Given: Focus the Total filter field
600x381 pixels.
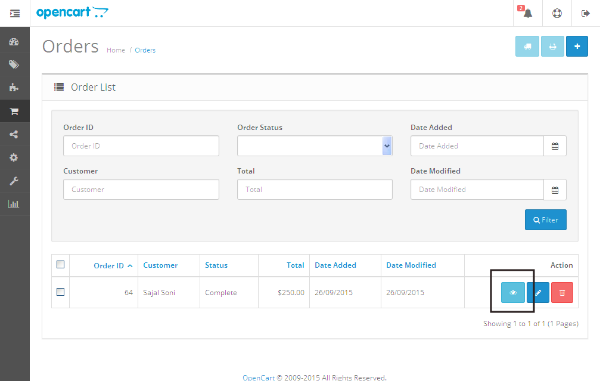Looking at the screenshot, I should click(x=315, y=190).
